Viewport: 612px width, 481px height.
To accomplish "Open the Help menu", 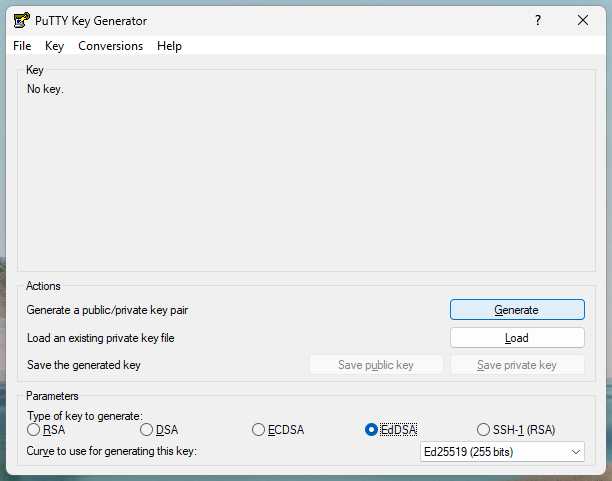I will (x=170, y=46).
